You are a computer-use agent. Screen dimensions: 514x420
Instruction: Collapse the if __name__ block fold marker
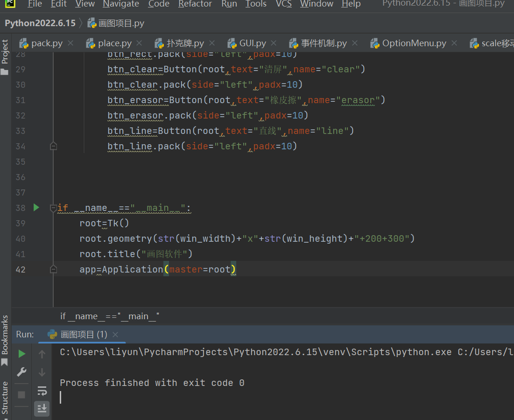click(x=53, y=208)
